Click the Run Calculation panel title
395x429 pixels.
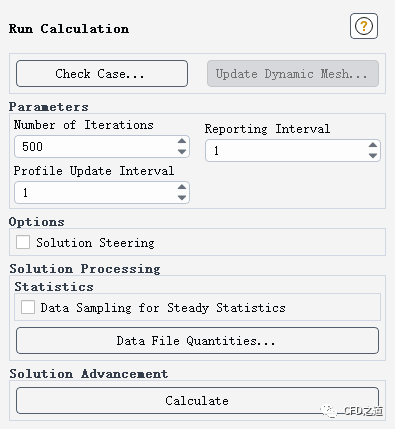click(69, 29)
